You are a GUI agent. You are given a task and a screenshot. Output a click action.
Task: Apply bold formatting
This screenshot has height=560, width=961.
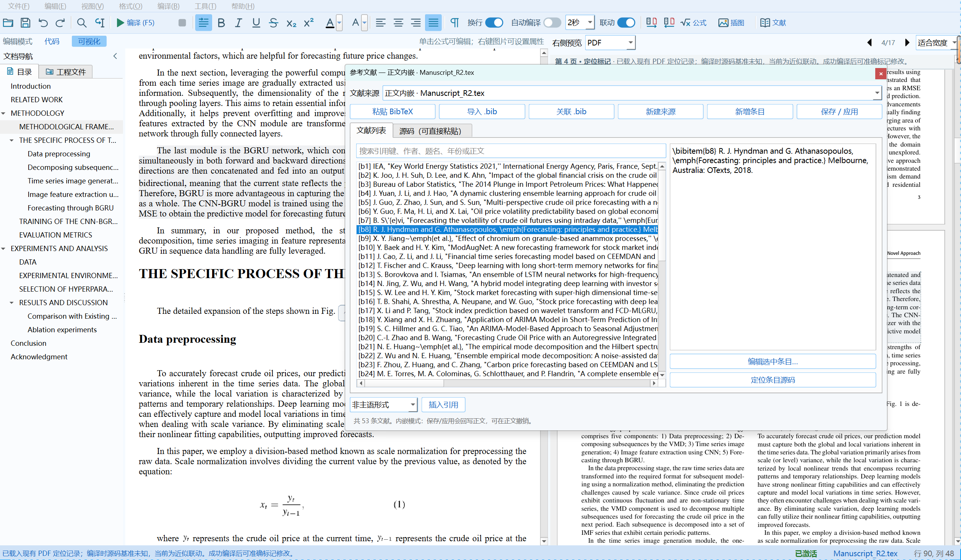pyautogui.click(x=221, y=23)
